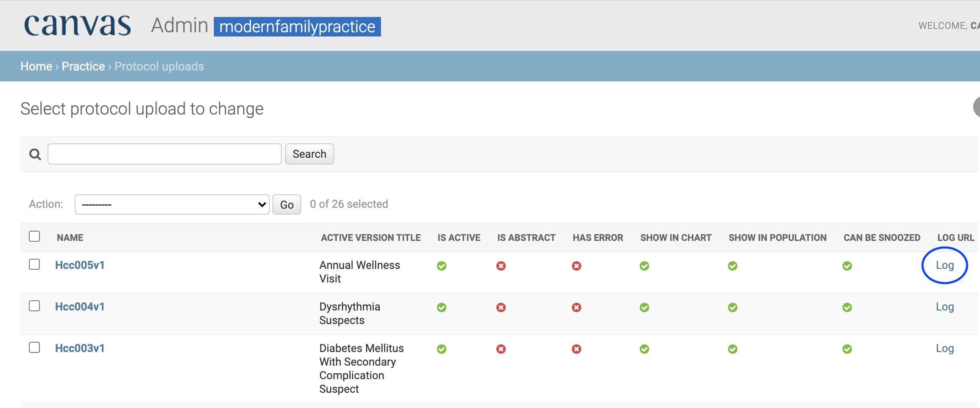The image size is (980, 408).
Task: Click Hcc004v1 red Has Error cross icon
Action: 577,307
